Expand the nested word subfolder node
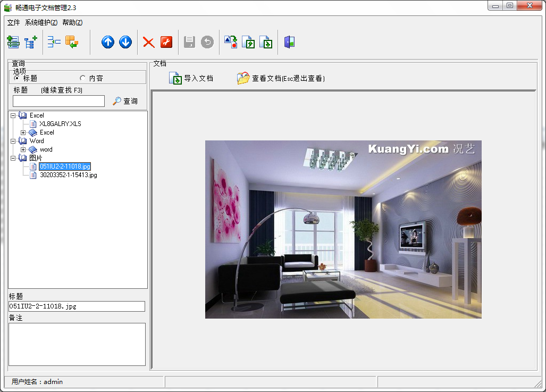This screenshot has height=392, width=546. 23,149
